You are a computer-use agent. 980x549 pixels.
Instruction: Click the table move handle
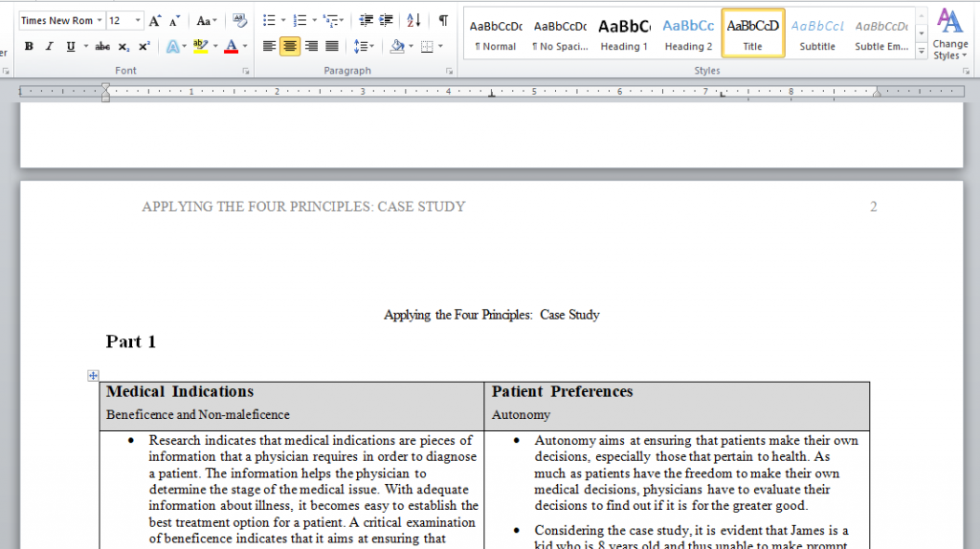93,375
